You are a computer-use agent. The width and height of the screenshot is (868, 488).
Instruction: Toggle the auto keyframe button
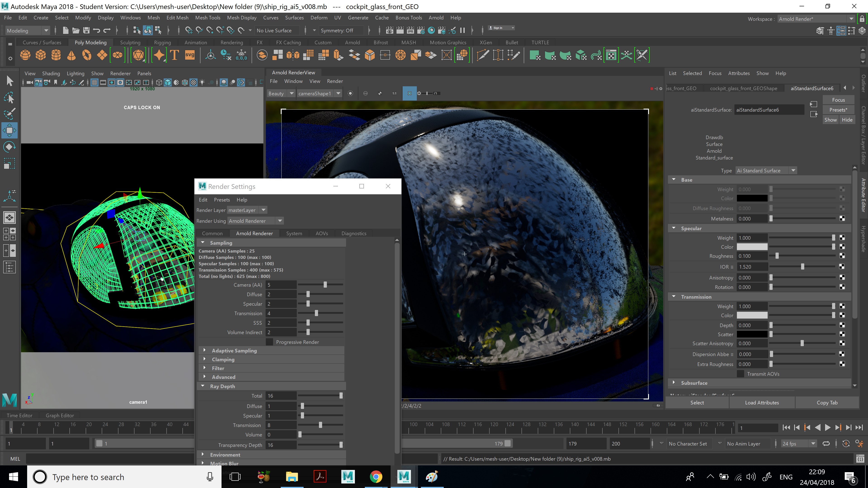coord(846,443)
